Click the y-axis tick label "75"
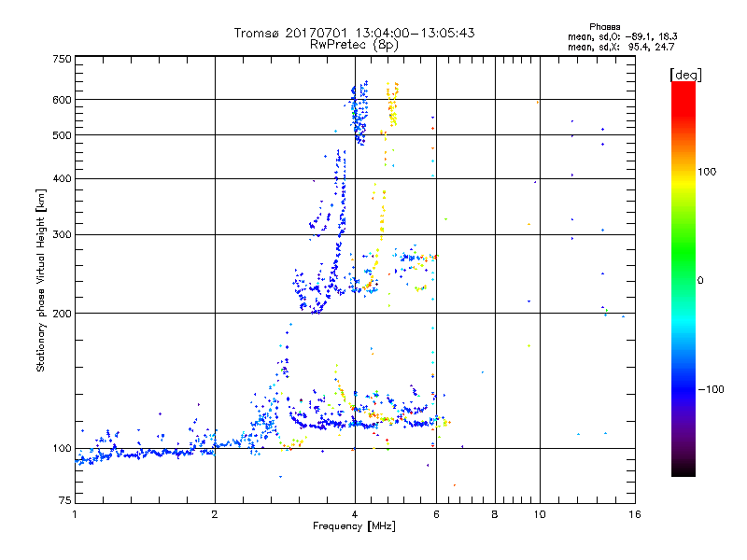The height and width of the screenshot is (560, 747). click(x=65, y=500)
